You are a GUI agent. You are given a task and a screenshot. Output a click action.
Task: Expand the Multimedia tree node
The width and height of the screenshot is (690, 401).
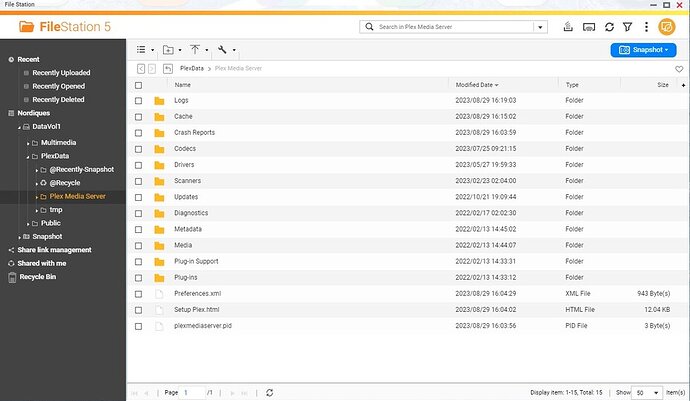coord(28,143)
